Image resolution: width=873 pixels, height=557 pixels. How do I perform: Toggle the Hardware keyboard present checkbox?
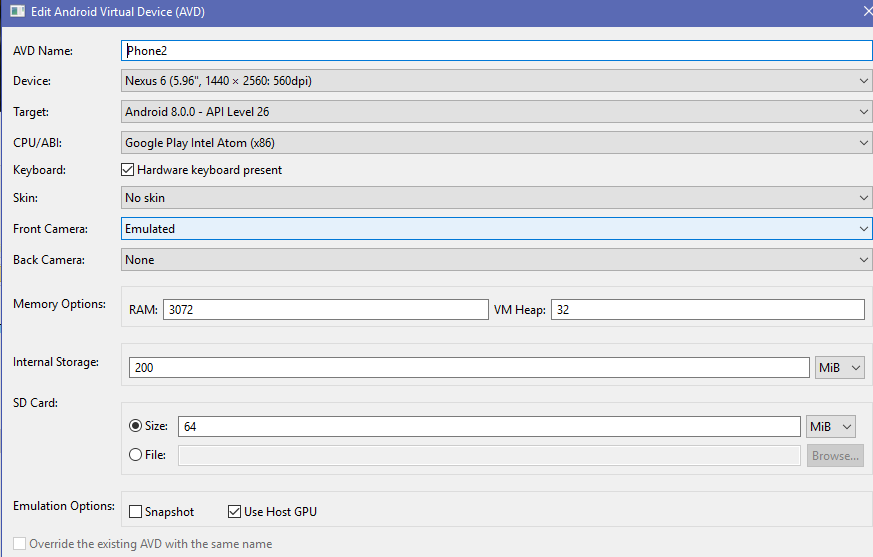(x=127, y=170)
